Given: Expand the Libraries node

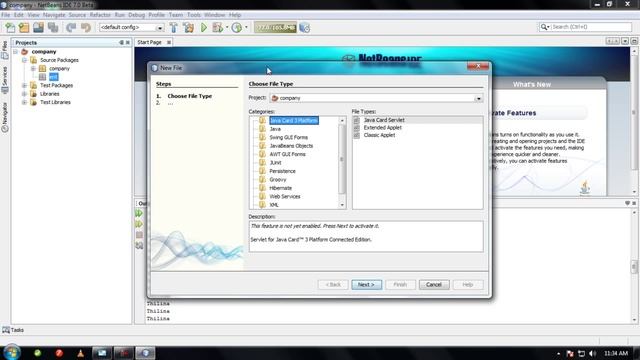Looking at the screenshot, I should pos(24,94).
